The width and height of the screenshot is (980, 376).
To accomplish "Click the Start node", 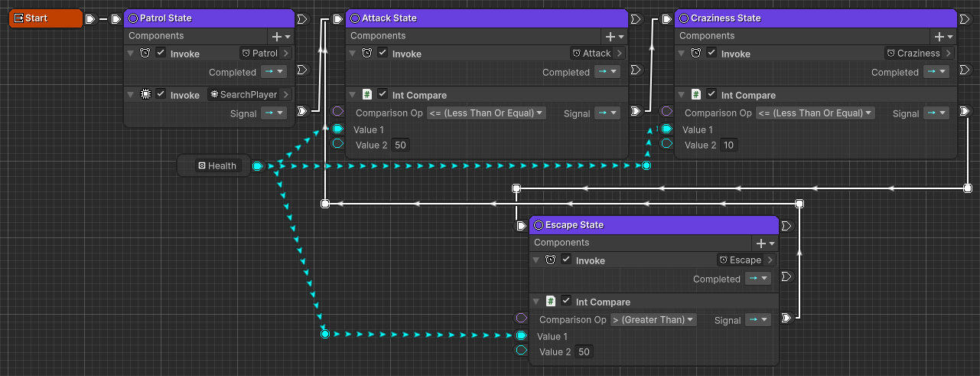I will [44, 18].
